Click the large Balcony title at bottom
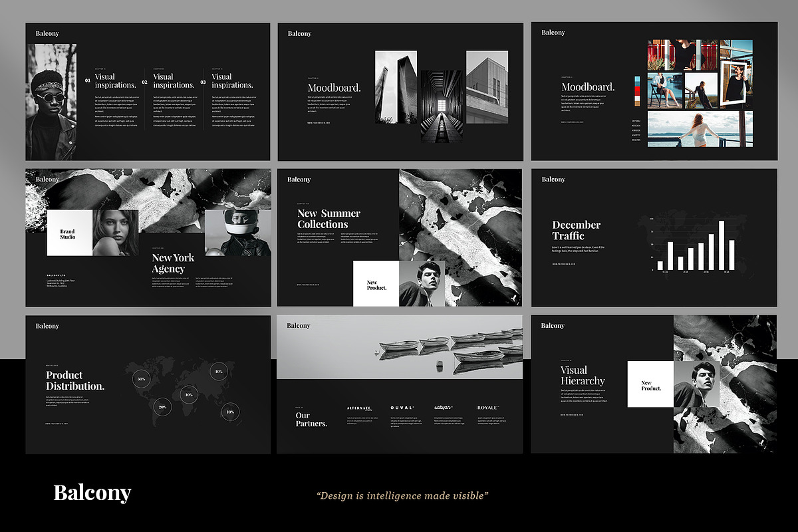 point(92,493)
